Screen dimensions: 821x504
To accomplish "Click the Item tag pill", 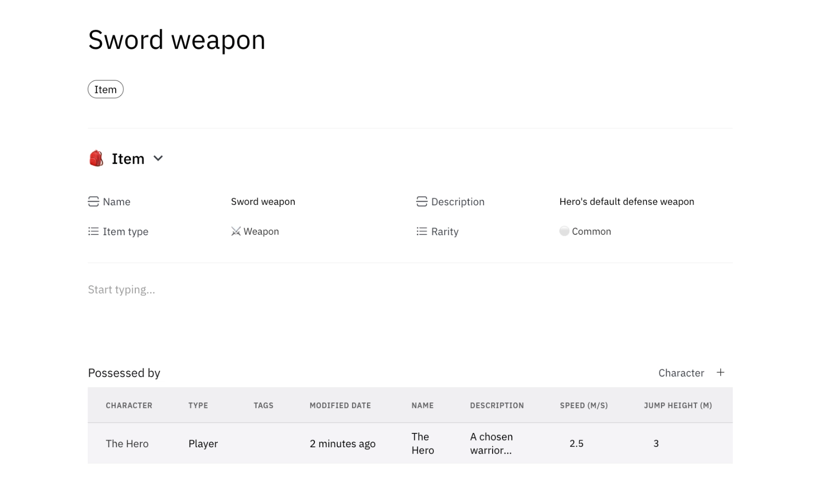I will click(x=105, y=89).
